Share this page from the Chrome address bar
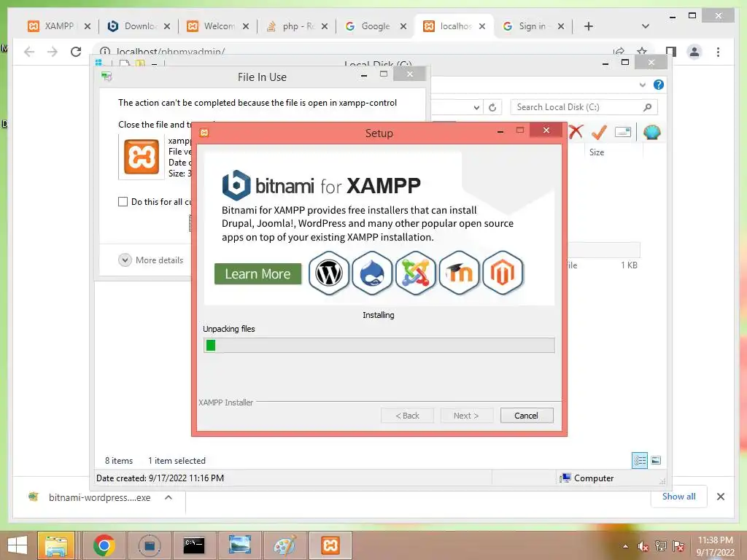Viewport: 747px width, 560px height. pyautogui.click(x=619, y=51)
